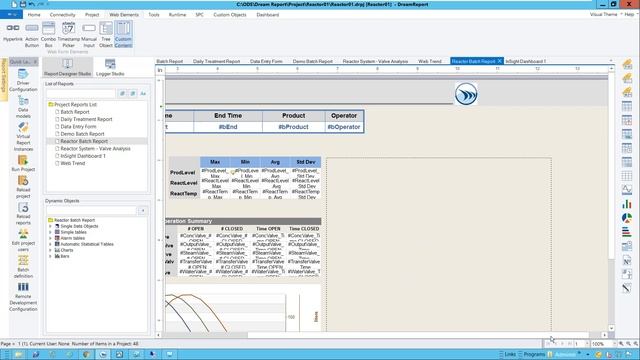Open the SPC ribbon tab
The width and height of the screenshot is (640, 360).
pos(200,15)
